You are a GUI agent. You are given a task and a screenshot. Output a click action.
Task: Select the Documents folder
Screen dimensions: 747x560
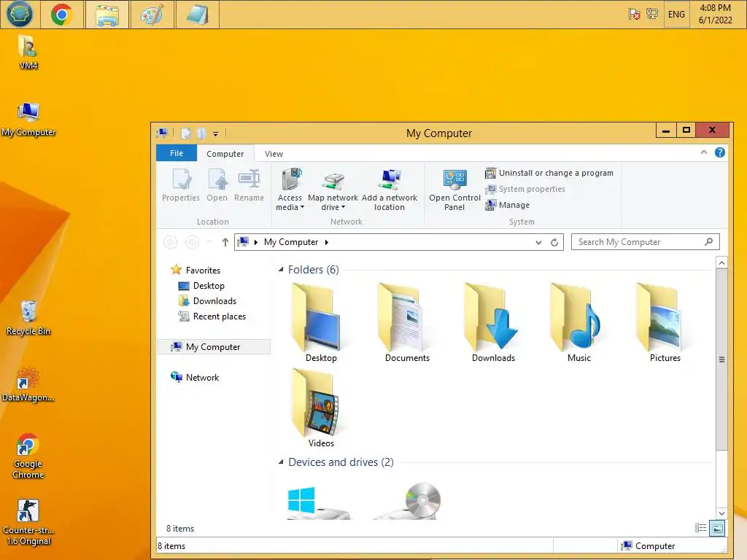pyautogui.click(x=407, y=322)
